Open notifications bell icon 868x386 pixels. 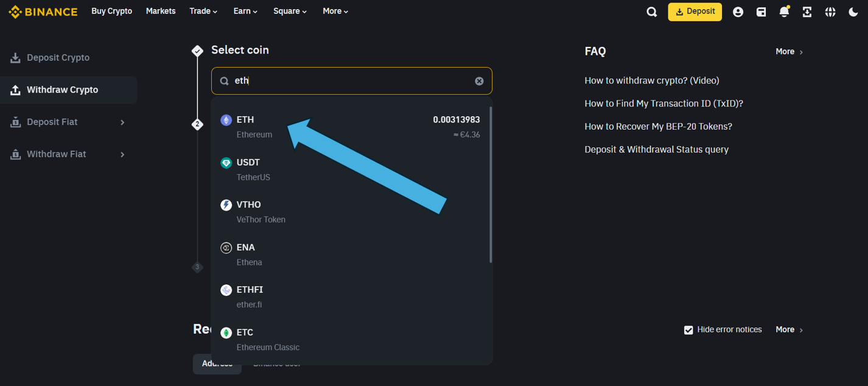point(784,12)
